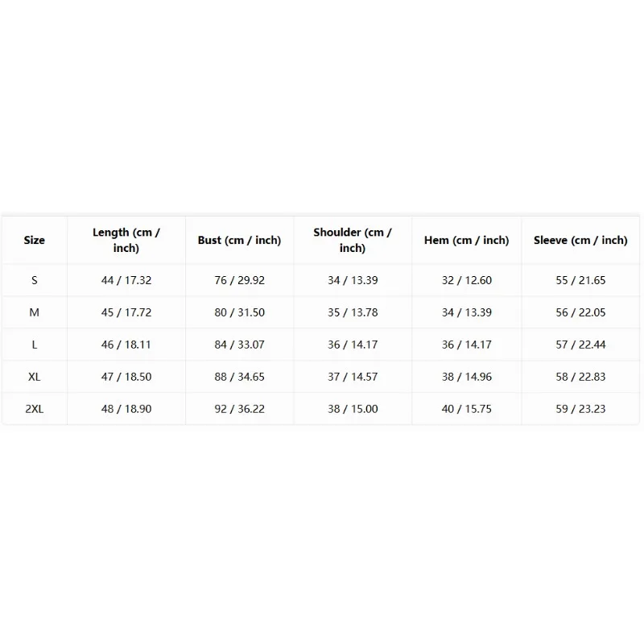Select the Length (cm / inch) header
644x644 pixels.
coord(126,240)
